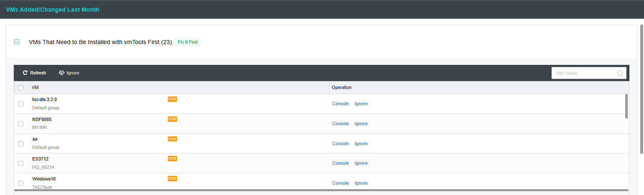Click the VM name search field

(x=585, y=73)
